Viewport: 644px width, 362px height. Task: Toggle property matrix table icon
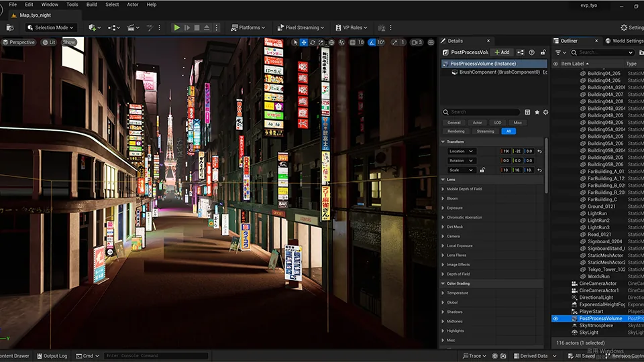pos(527,112)
